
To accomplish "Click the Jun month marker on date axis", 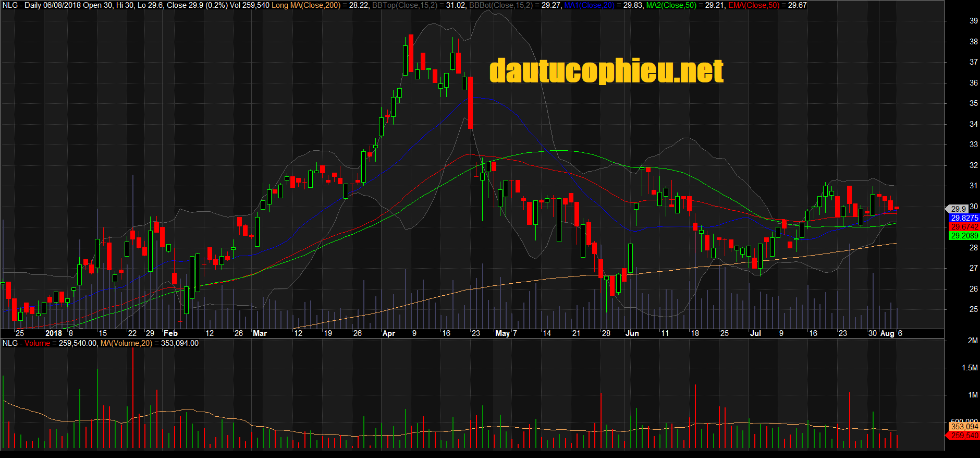I will point(632,333).
